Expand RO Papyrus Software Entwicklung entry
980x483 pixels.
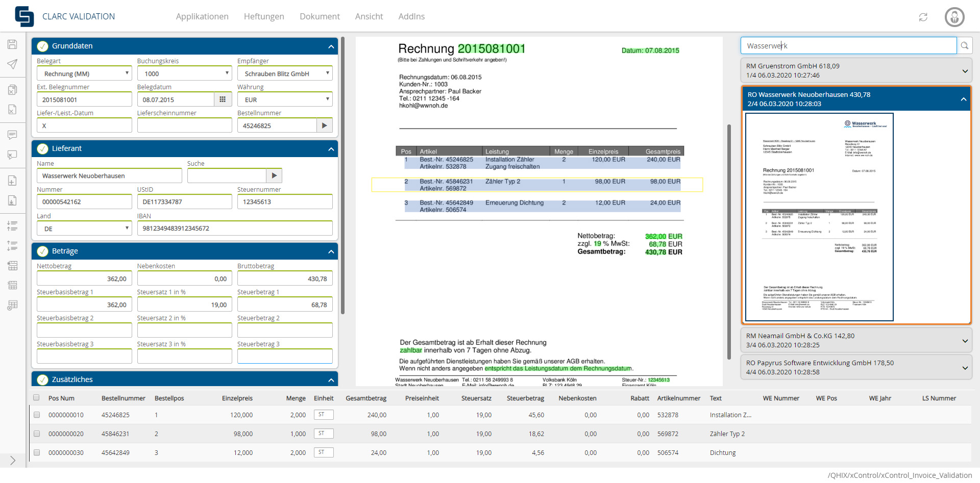965,368
